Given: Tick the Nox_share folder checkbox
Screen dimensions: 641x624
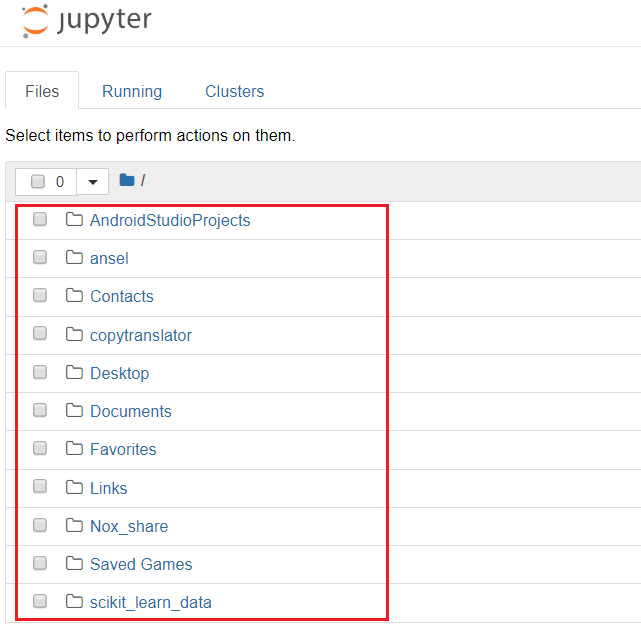Looking at the screenshot, I should pyautogui.click(x=40, y=525).
